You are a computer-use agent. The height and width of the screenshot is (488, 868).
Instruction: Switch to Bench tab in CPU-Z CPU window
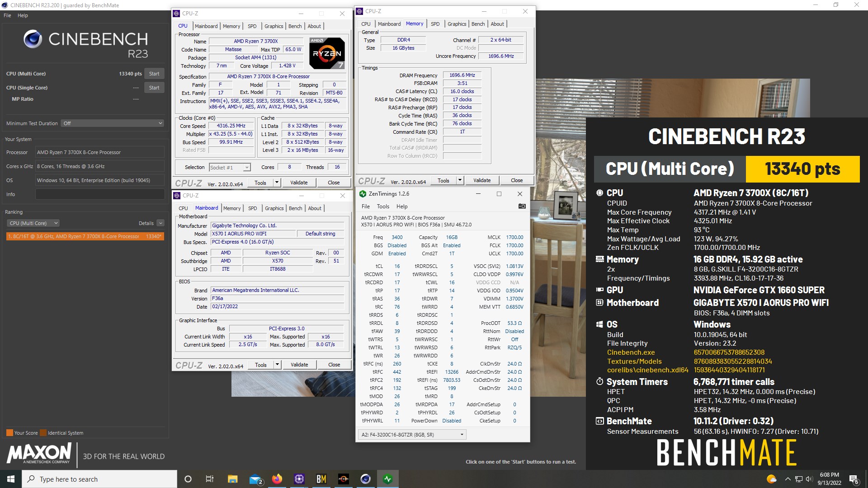295,26
